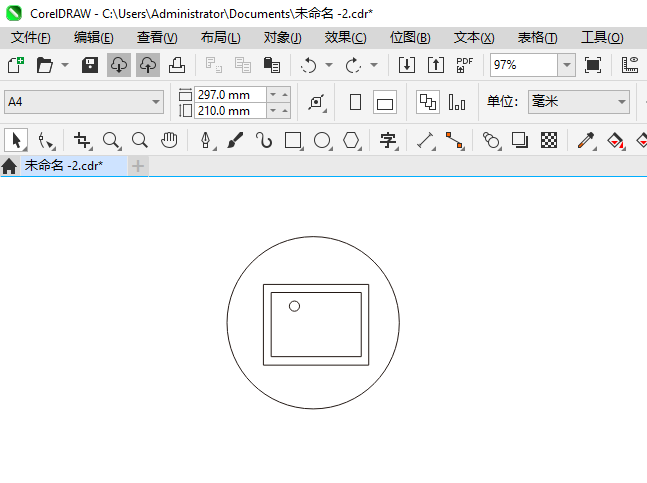Click the cloud download icon
The height and width of the screenshot is (483, 647).
point(119,65)
